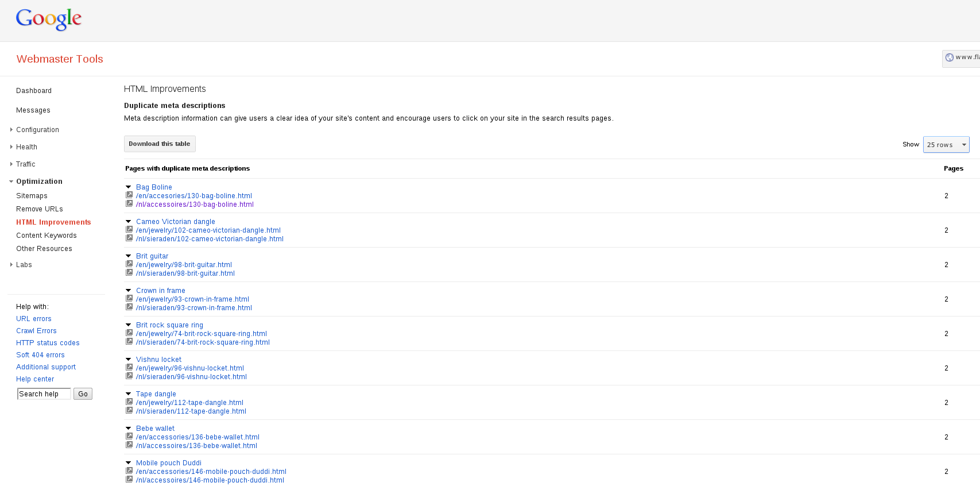Open external icon for /en/jewelry/98-brit-guitar.html
980x486 pixels.
click(129, 264)
